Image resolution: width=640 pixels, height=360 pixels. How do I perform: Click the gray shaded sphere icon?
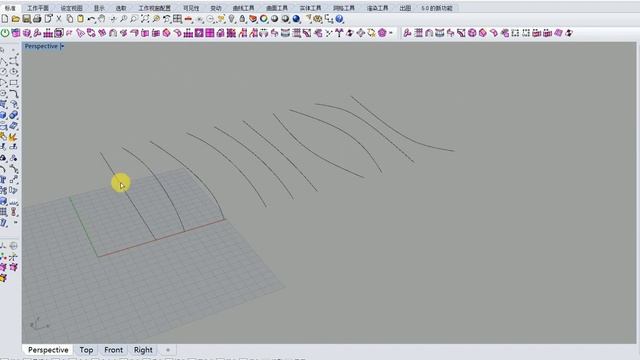click(274, 19)
